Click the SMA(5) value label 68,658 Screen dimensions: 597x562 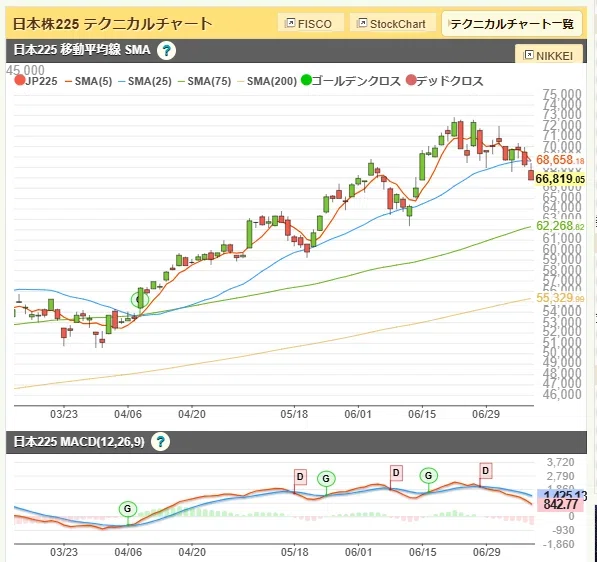(560, 160)
